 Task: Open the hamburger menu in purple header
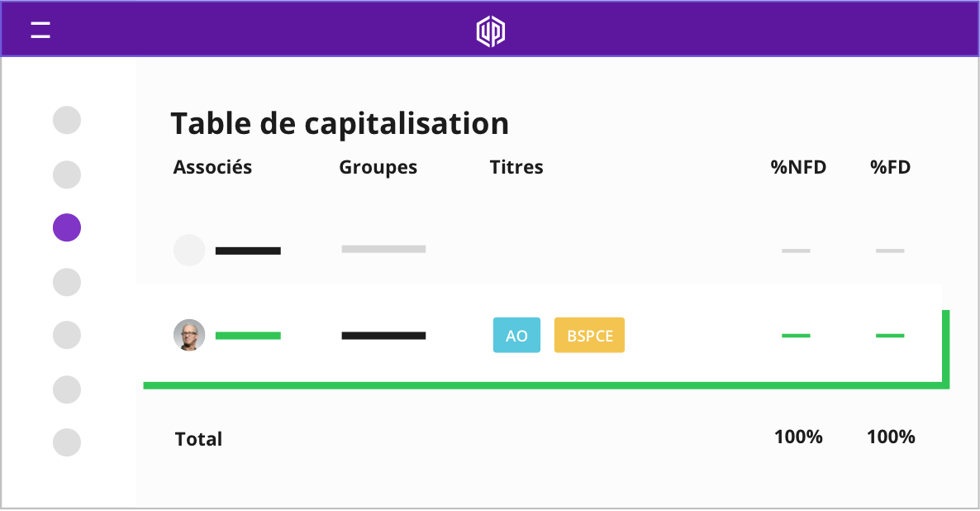tap(40, 30)
